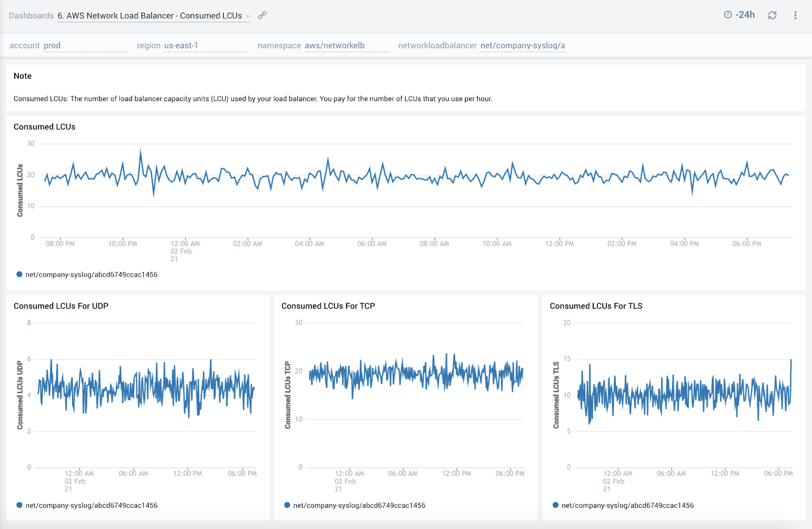Open the account filter showing prod
The height and width of the screenshot is (529, 812).
coord(52,45)
